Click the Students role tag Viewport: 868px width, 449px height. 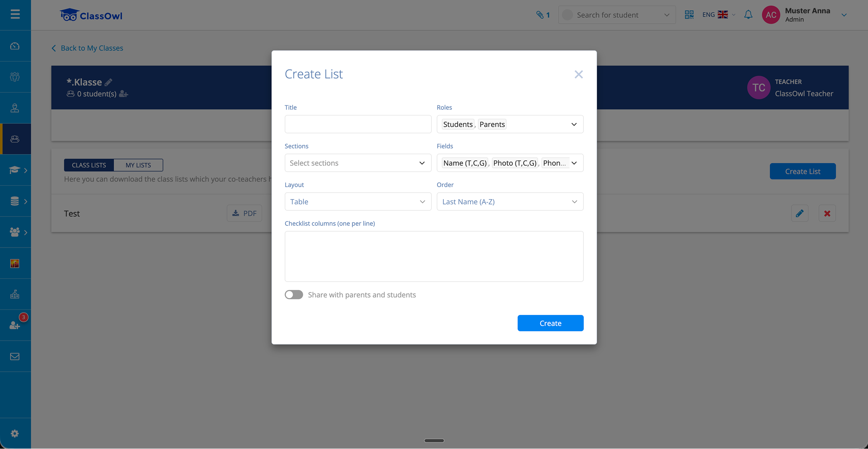(458, 124)
